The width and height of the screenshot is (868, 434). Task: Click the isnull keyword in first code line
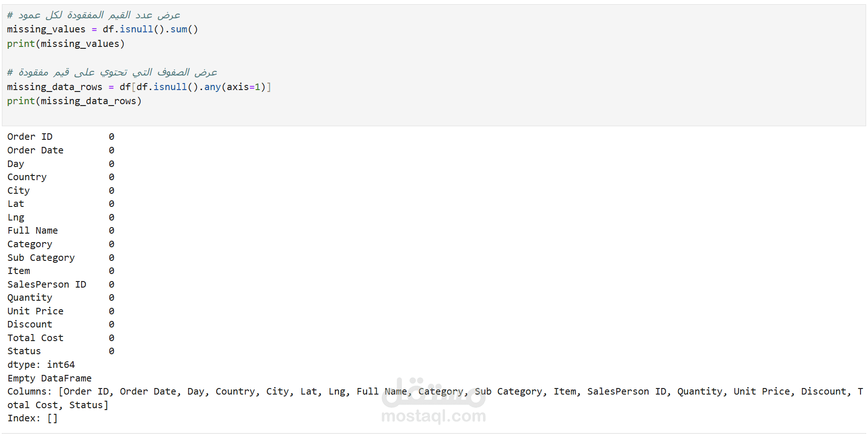tap(136, 29)
